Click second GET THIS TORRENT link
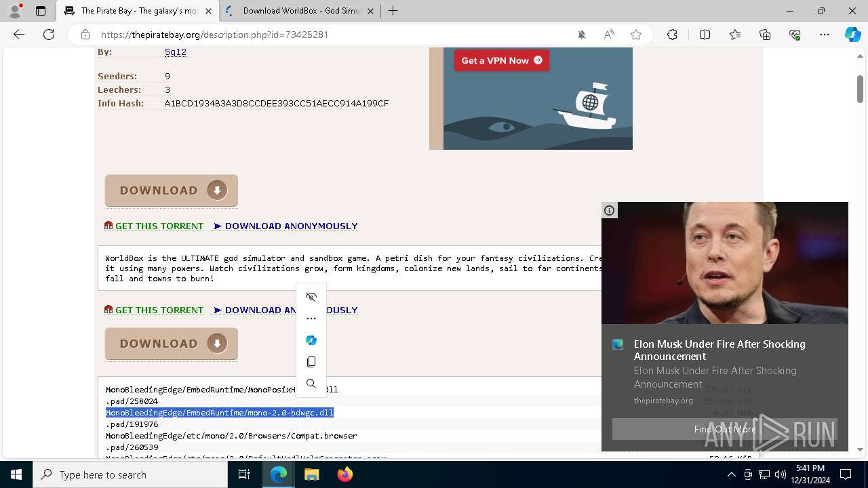Viewport: 868px width, 488px height. coord(154,310)
